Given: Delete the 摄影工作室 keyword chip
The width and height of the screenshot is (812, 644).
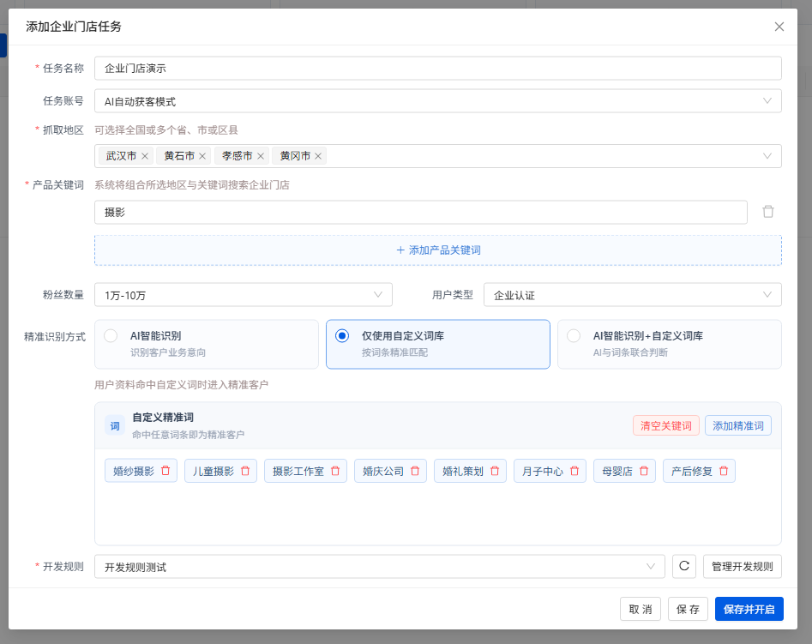Looking at the screenshot, I should click(335, 471).
